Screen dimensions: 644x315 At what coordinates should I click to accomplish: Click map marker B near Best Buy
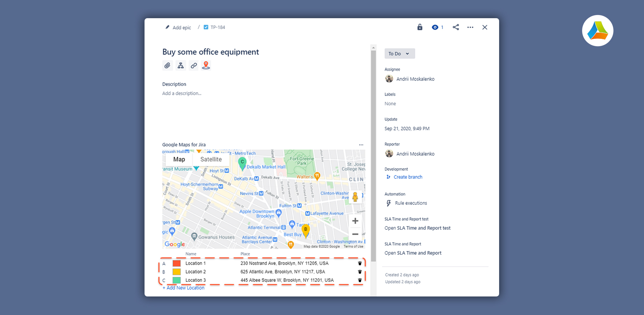[x=306, y=231]
